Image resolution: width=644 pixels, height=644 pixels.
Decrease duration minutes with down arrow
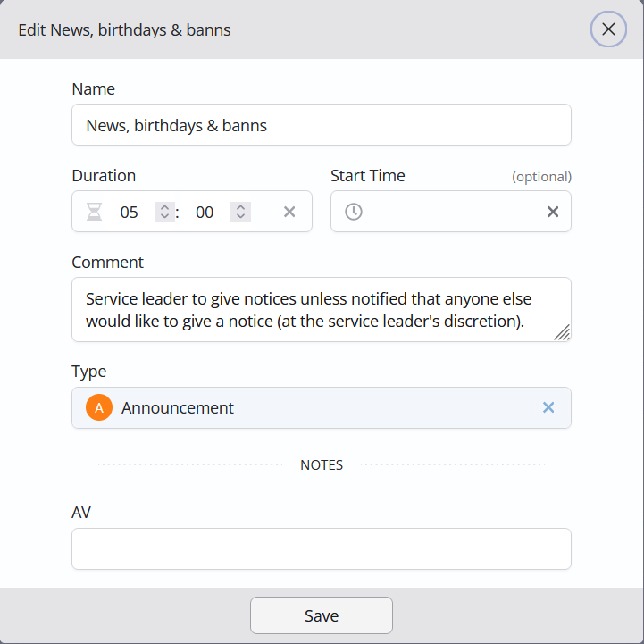(x=164, y=217)
